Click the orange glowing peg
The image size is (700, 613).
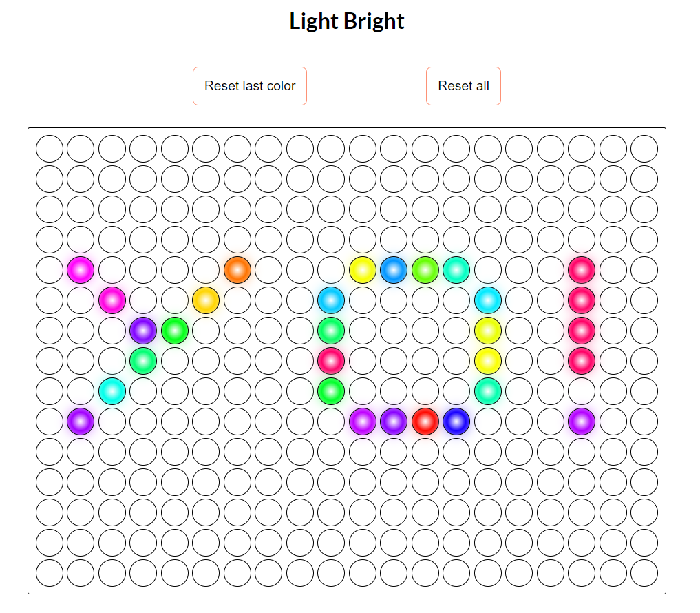coord(237,270)
